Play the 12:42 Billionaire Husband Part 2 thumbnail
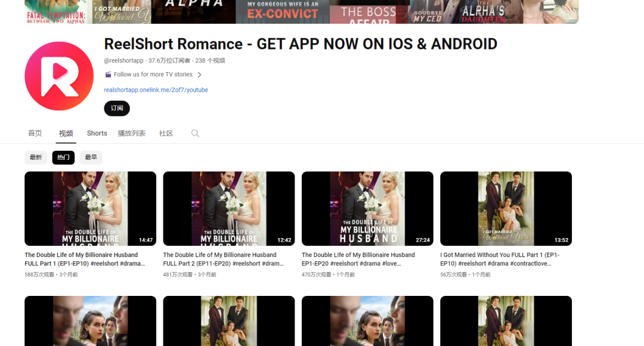The width and height of the screenshot is (644, 346). point(229,209)
